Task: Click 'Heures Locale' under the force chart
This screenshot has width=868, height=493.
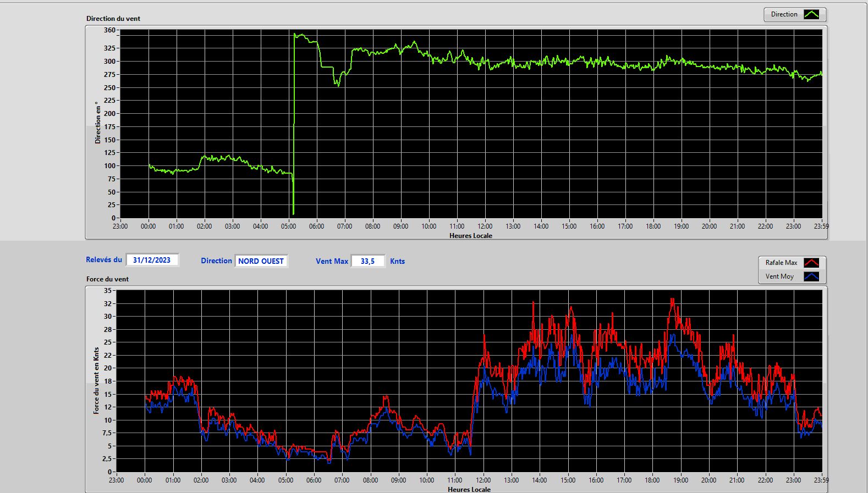Action: pos(469,489)
